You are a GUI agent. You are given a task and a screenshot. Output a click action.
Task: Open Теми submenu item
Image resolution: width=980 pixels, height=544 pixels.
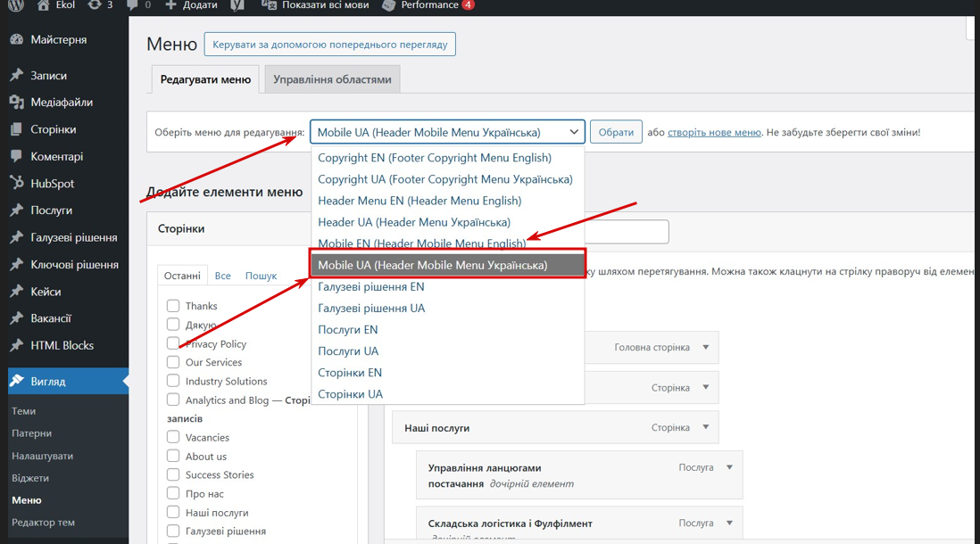click(24, 411)
